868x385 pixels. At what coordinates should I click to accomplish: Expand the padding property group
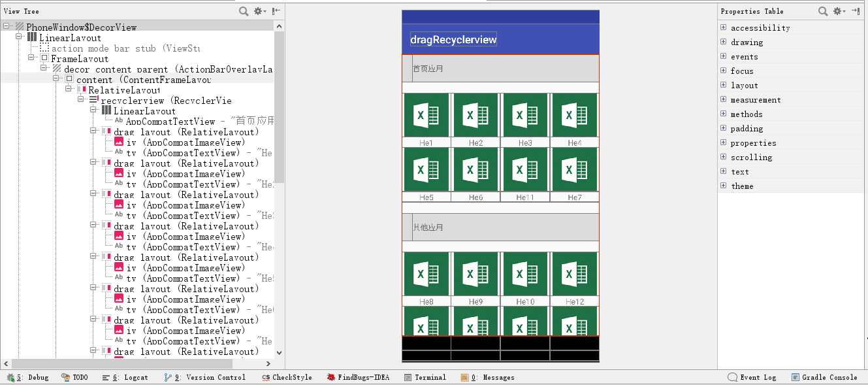pos(723,128)
